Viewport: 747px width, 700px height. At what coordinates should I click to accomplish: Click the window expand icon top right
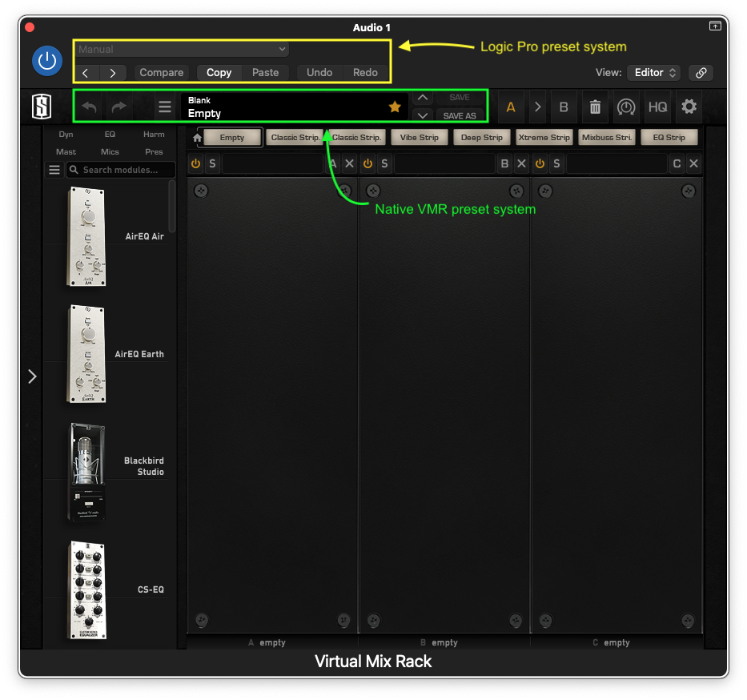pos(715,26)
